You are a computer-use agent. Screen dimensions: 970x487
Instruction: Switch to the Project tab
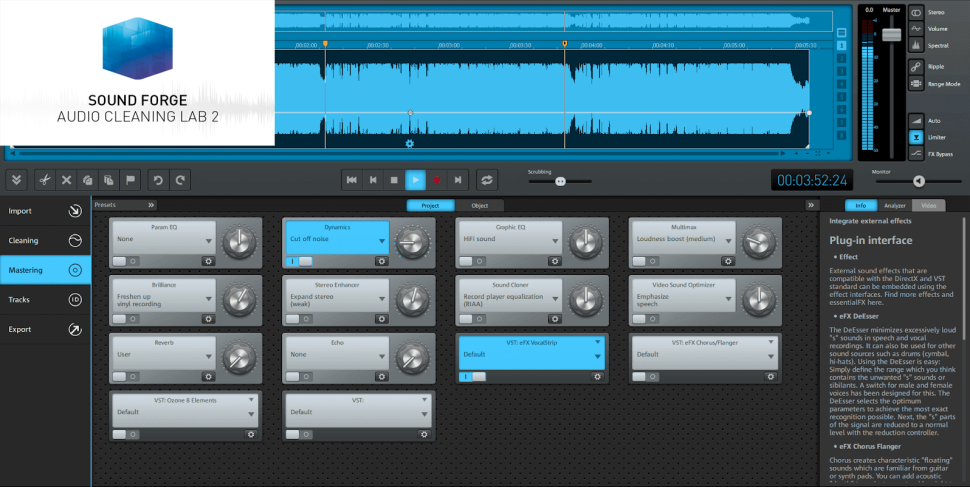click(x=431, y=205)
